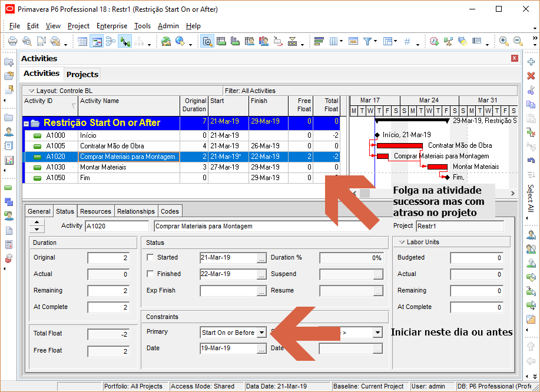This screenshot has width=540, height=392.
Task: Click the Exp Finish date field
Action: (x=228, y=291)
